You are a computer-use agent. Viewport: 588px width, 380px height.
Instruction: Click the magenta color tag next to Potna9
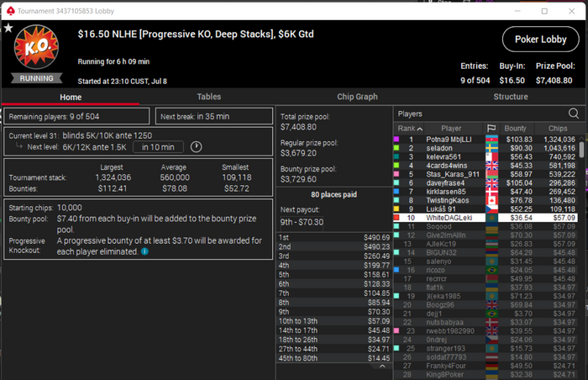coord(396,140)
